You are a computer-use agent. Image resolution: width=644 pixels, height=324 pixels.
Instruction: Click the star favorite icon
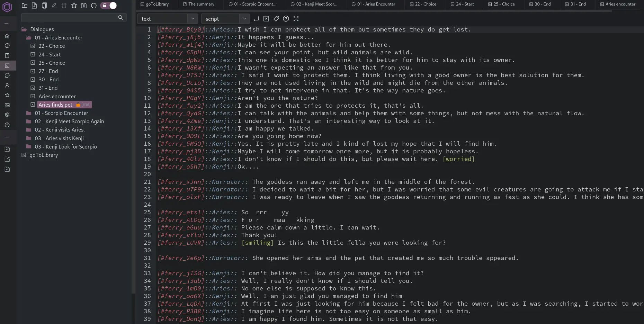point(74,6)
